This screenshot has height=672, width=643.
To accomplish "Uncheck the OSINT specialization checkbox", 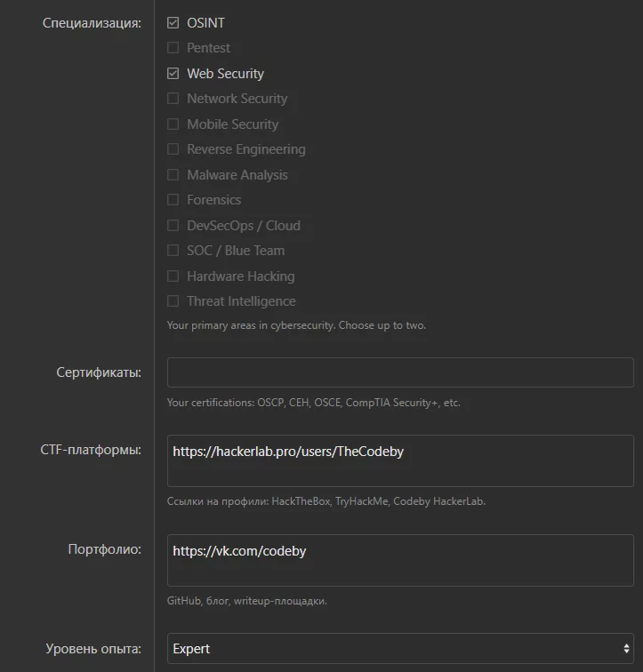I will tap(173, 22).
